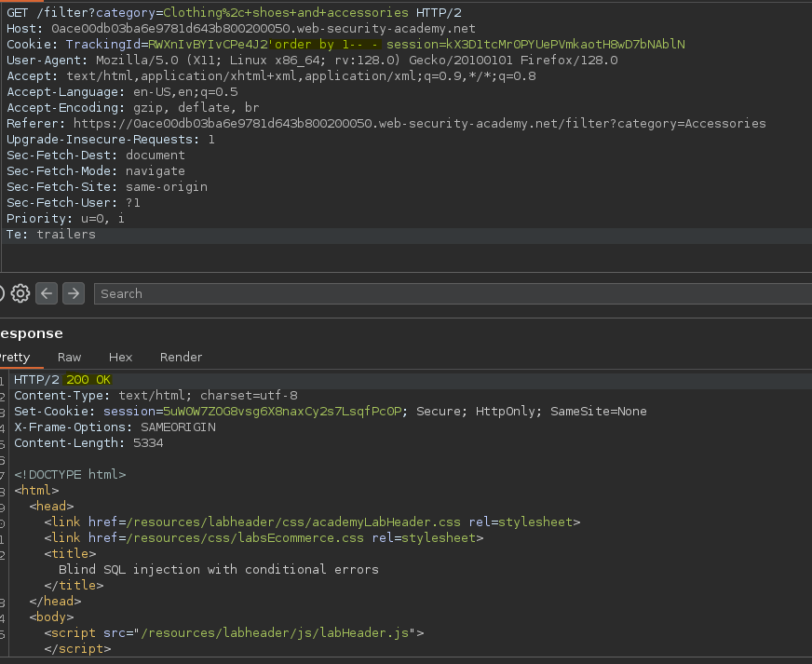Screen dimensions: 812x664
Task: Click the response Content-Type header line
Action: 156,396
